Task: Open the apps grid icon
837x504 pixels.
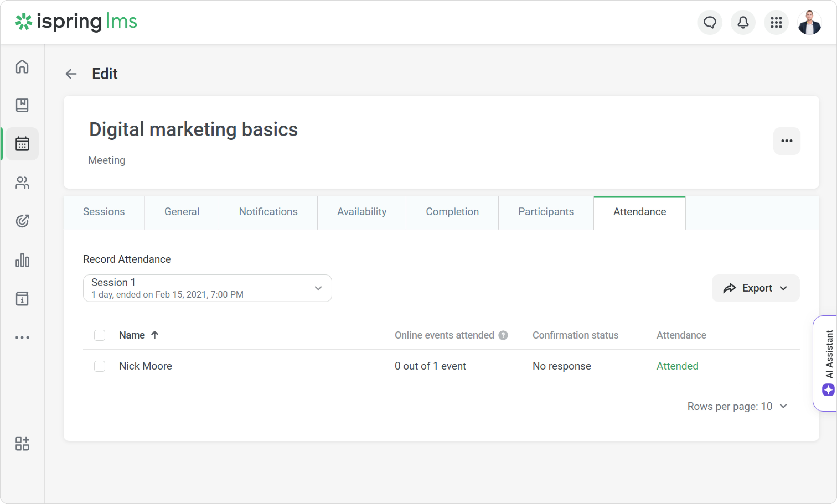Action: 776,22
